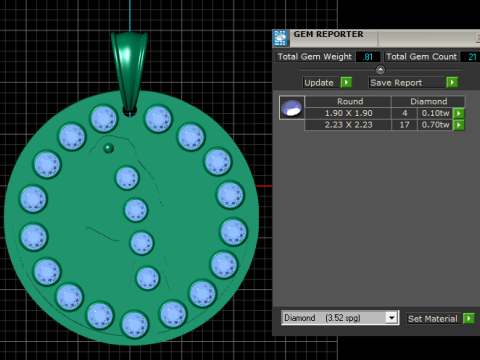Collapse the panel using the round arrow toggle
Screen dimensions: 480x360
[x=380, y=70]
